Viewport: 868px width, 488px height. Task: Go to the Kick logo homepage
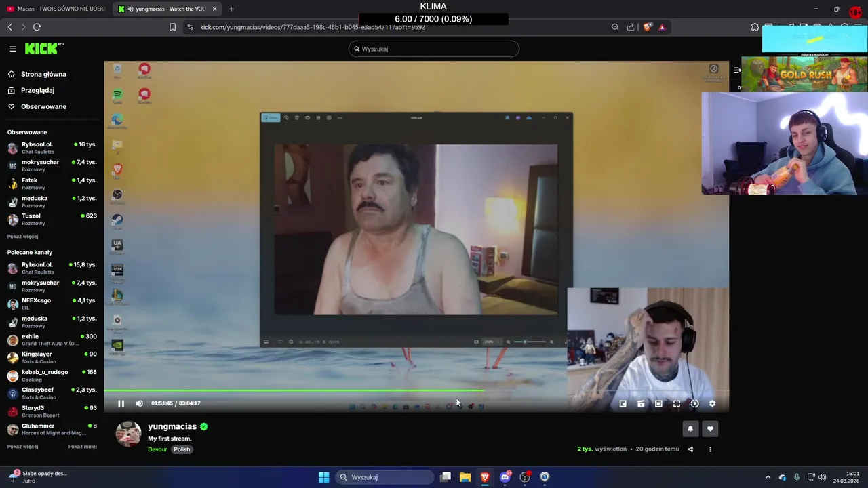coord(44,49)
